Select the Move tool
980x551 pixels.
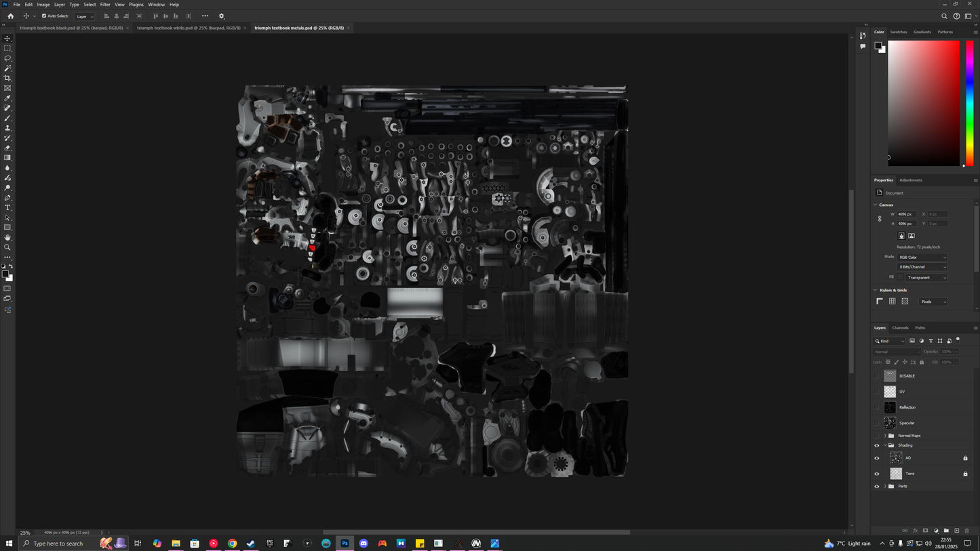(x=7, y=39)
